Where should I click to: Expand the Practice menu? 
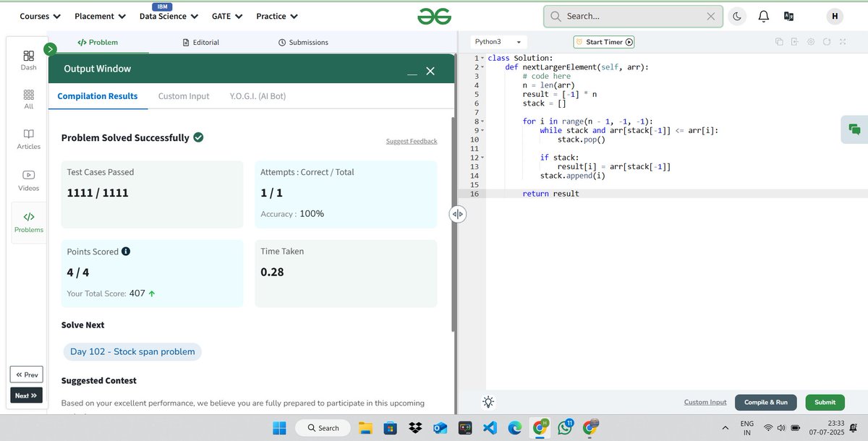click(277, 16)
